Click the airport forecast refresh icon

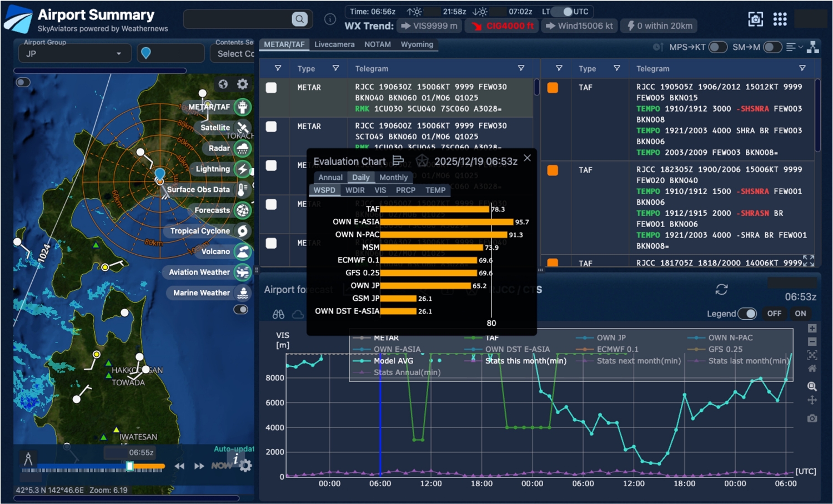pyautogui.click(x=721, y=289)
